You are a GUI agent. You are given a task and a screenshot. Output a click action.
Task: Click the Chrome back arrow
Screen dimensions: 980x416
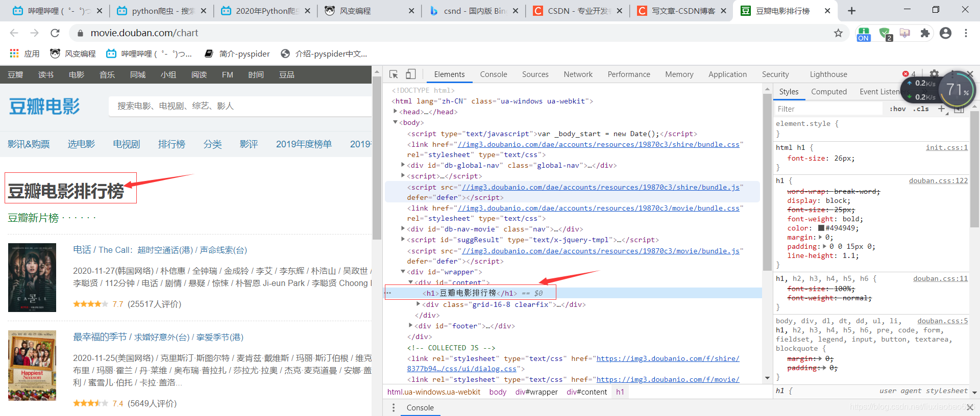point(14,33)
